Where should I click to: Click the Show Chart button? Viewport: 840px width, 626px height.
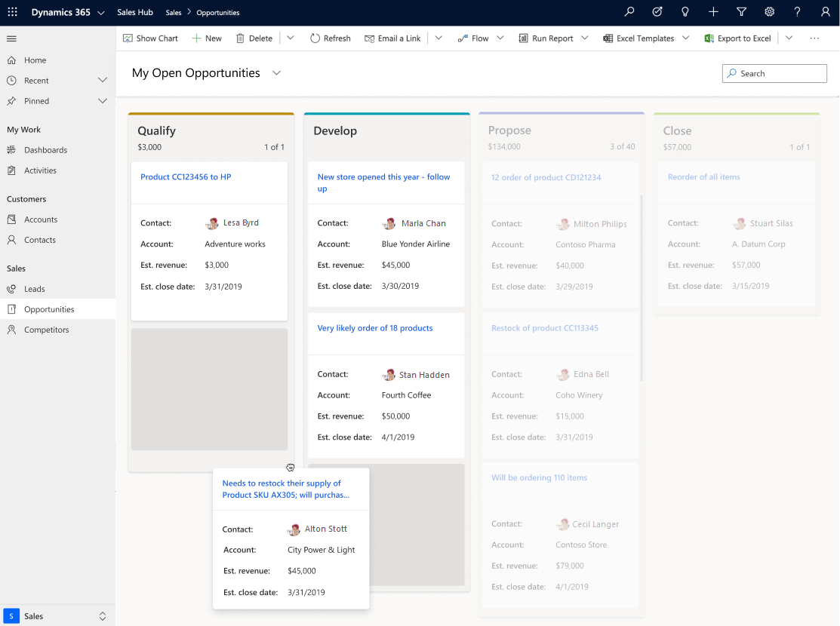(x=150, y=38)
